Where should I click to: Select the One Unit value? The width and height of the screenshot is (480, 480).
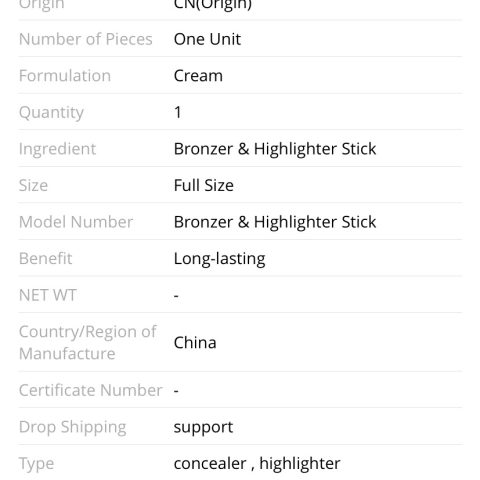(207, 39)
